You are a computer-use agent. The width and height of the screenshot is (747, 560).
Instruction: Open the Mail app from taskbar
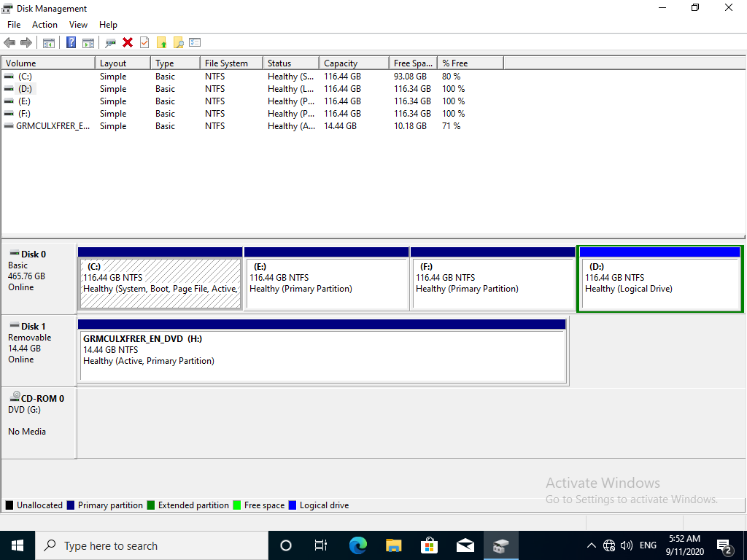tap(465, 545)
